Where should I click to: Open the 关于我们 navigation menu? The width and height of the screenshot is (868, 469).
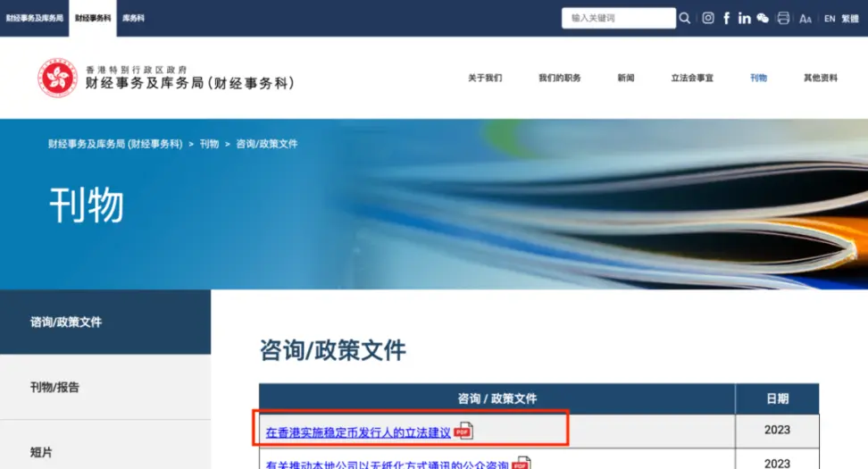click(485, 78)
